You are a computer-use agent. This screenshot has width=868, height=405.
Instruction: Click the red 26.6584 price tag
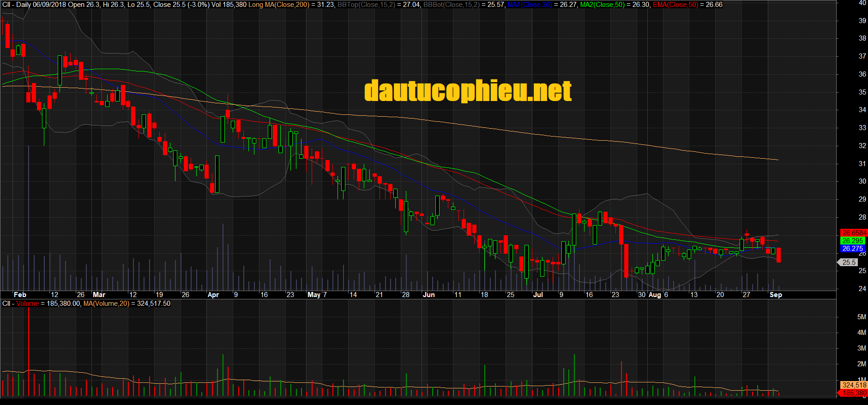coord(854,233)
